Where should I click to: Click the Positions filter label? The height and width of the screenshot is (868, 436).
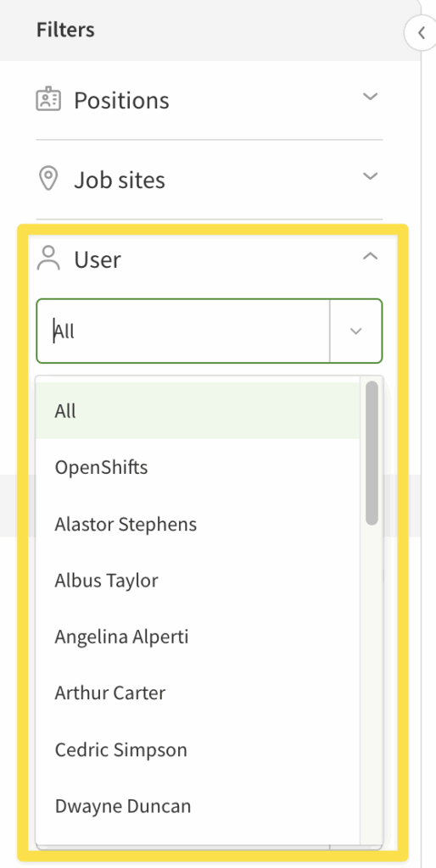click(x=121, y=100)
